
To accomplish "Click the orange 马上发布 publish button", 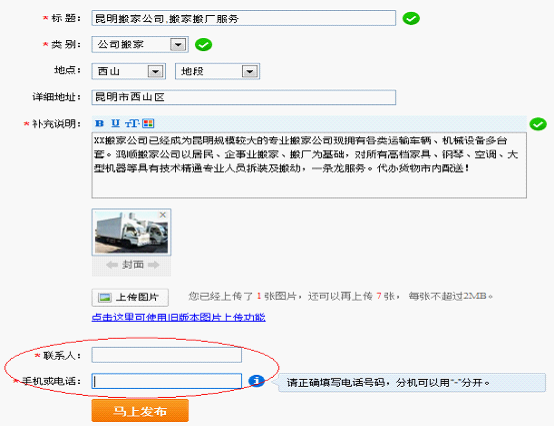I will pos(140,411).
